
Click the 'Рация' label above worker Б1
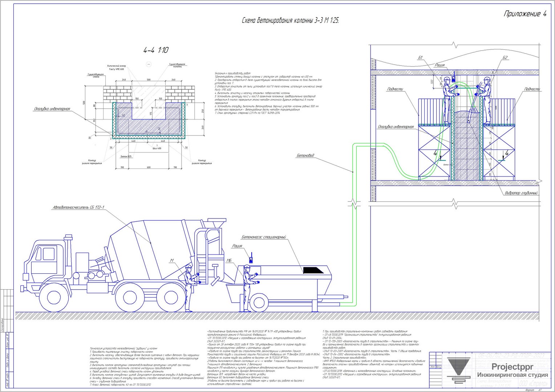click(x=440, y=65)
